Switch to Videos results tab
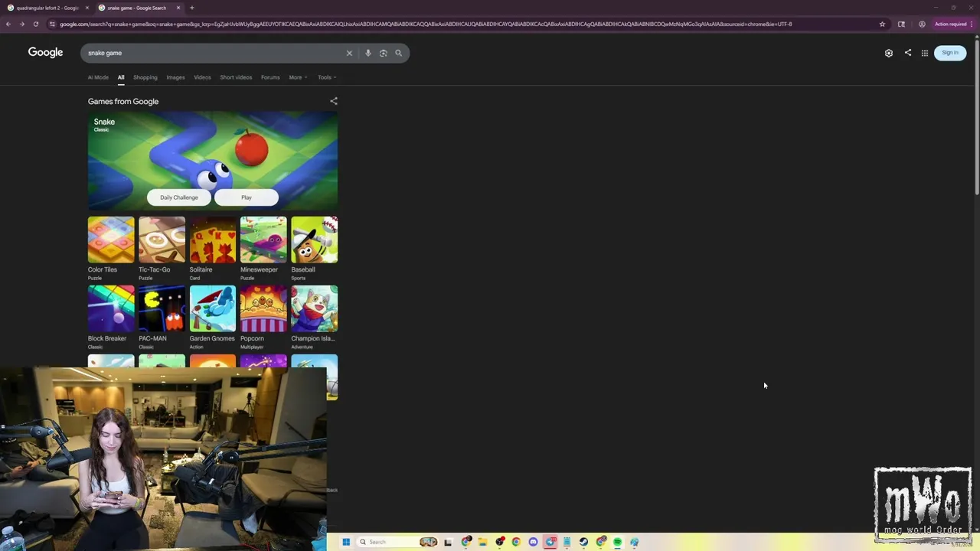This screenshot has width=980, height=551. tap(202, 77)
